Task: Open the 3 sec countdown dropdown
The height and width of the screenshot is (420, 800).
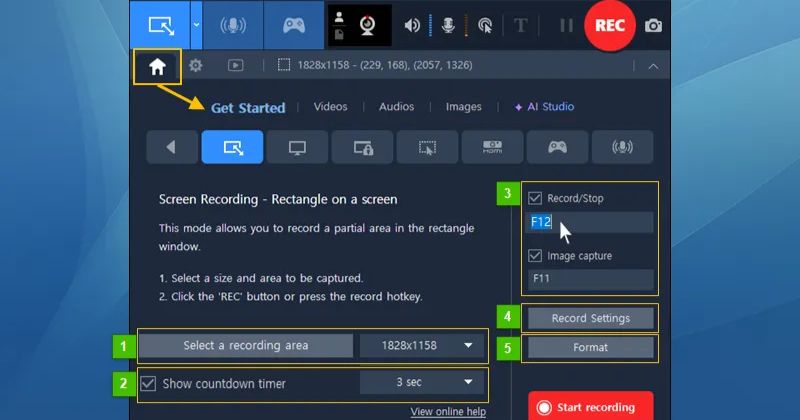Action: click(422, 382)
